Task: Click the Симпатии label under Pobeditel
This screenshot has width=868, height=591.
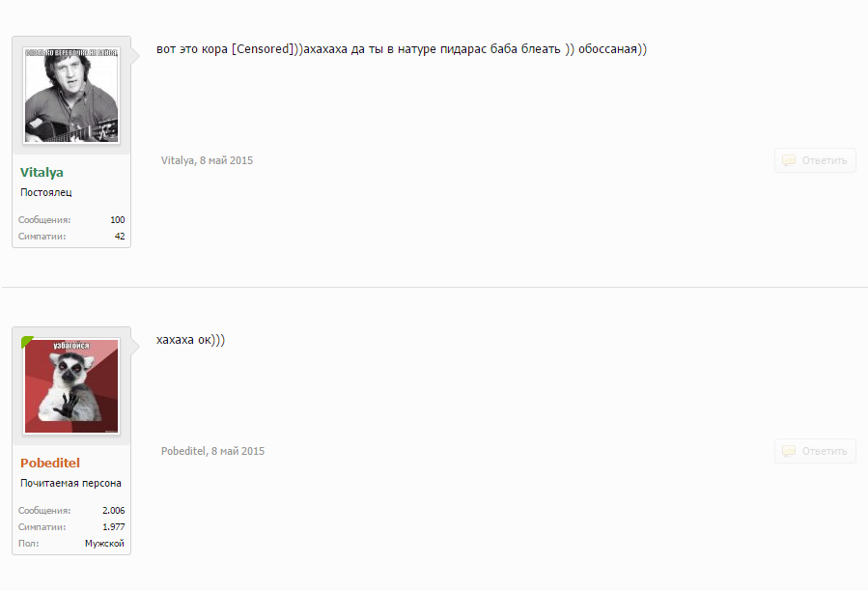Action: [x=42, y=526]
